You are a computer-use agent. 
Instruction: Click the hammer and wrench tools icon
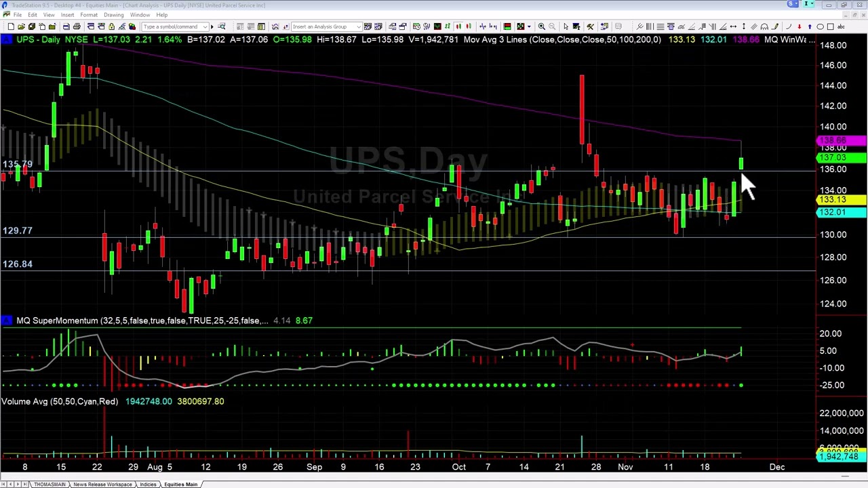point(590,26)
